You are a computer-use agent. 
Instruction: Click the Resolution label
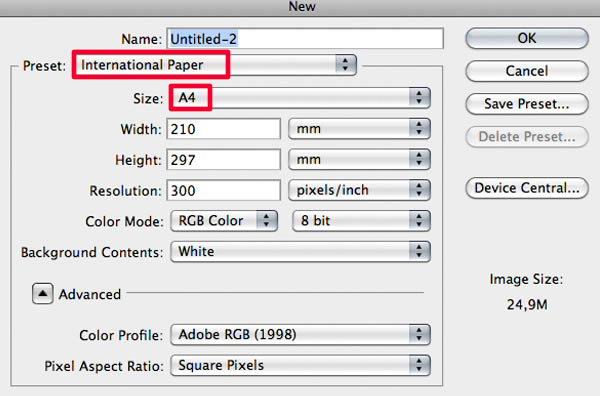point(126,191)
